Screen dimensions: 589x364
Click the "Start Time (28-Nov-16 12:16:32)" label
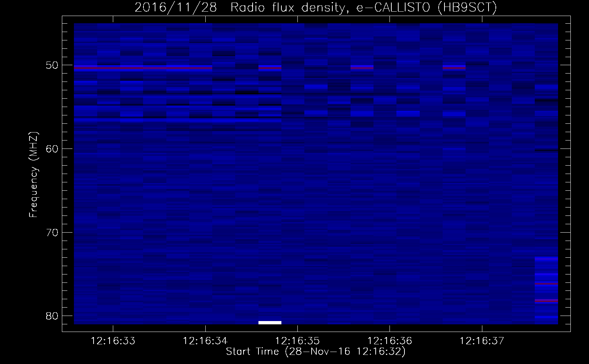(316, 352)
